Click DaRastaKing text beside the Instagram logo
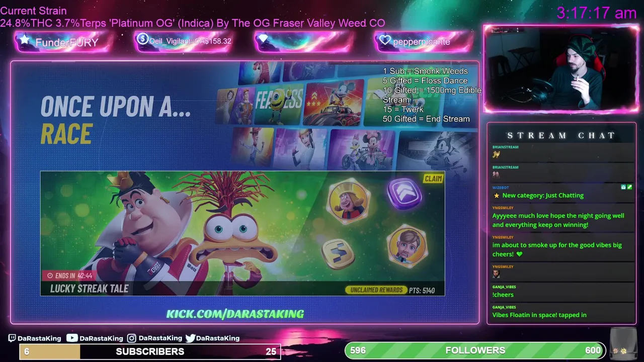This screenshot has width=644, height=362. tap(160, 338)
